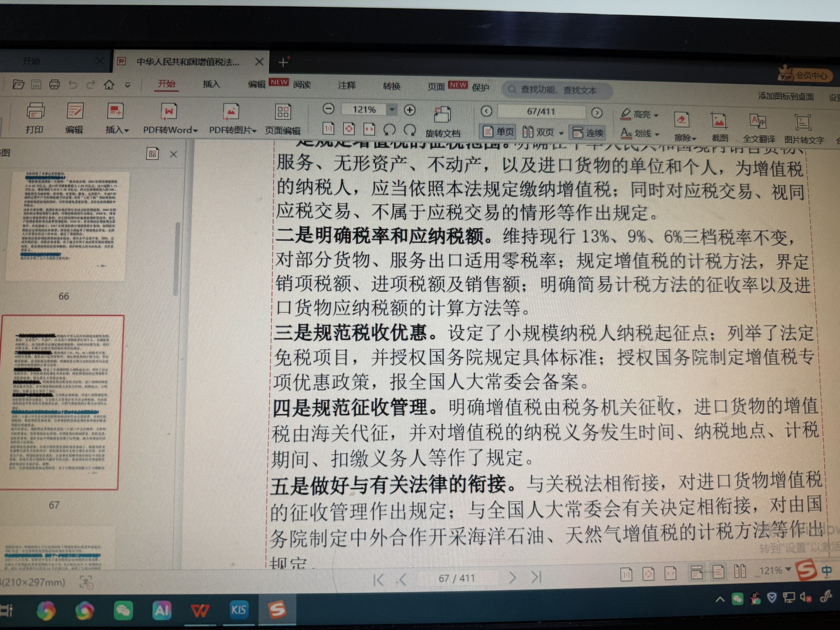Image resolution: width=840 pixels, height=630 pixels.
Task: Select the 中华人民共和国增值税法 document tab
Action: coord(188,62)
